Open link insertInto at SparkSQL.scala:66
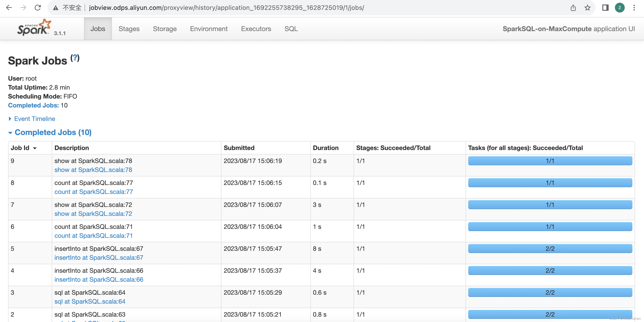The height and width of the screenshot is (322, 644). [99, 280]
